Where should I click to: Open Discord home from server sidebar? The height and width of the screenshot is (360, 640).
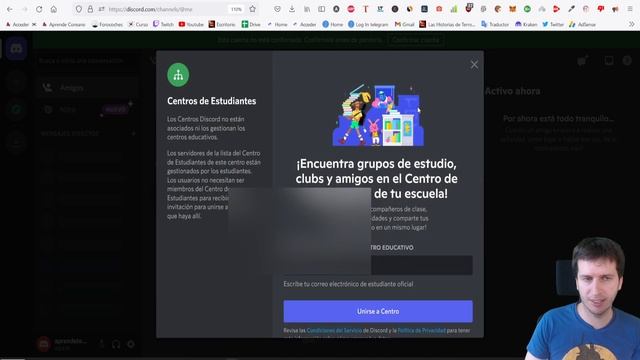[x=16, y=49]
